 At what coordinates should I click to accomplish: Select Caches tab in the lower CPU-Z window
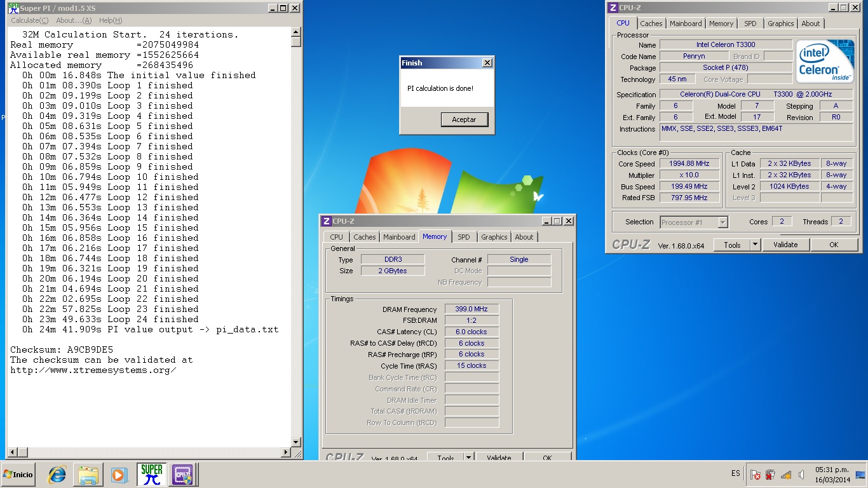[365, 237]
